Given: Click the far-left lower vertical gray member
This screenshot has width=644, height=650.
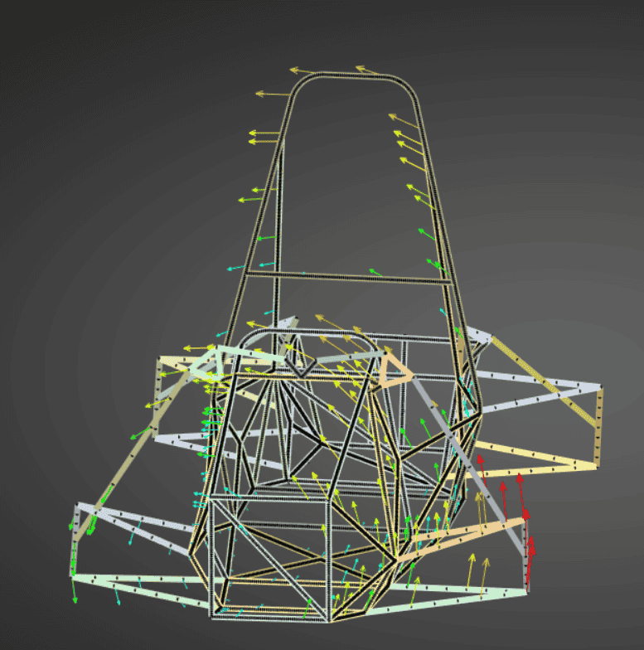Looking at the screenshot, I should coord(75,539).
